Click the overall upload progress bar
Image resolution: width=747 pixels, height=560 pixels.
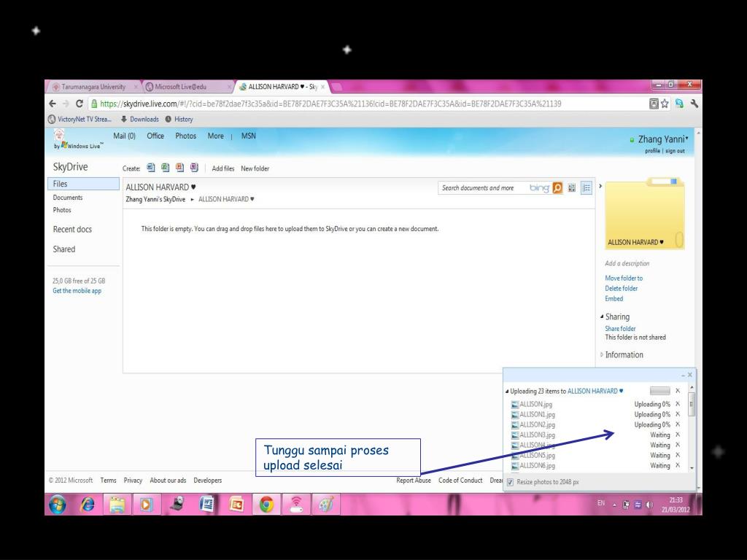click(x=659, y=391)
